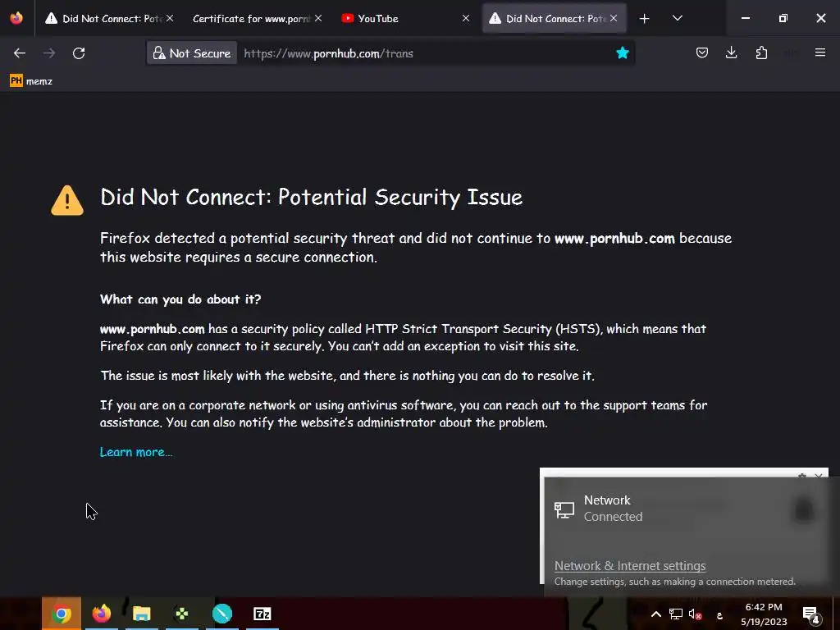The height and width of the screenshot is (630, 840).
Task: Click "What can you do about it?" heading
Action: pyautogui.click(x=180, y=299)
